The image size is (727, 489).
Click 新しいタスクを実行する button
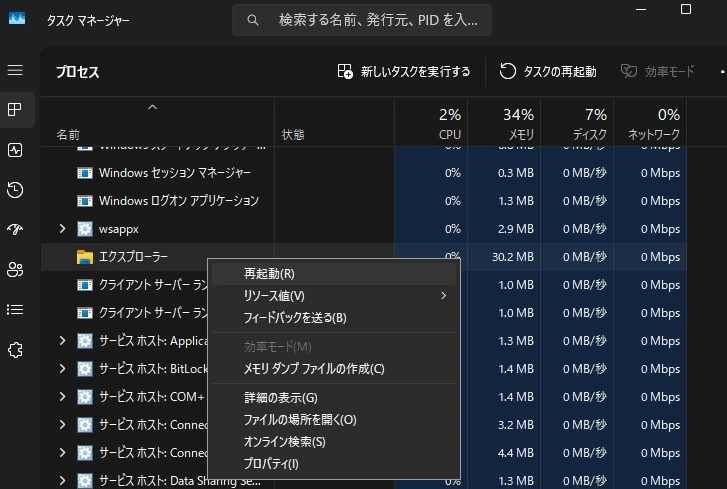point(403,72)
